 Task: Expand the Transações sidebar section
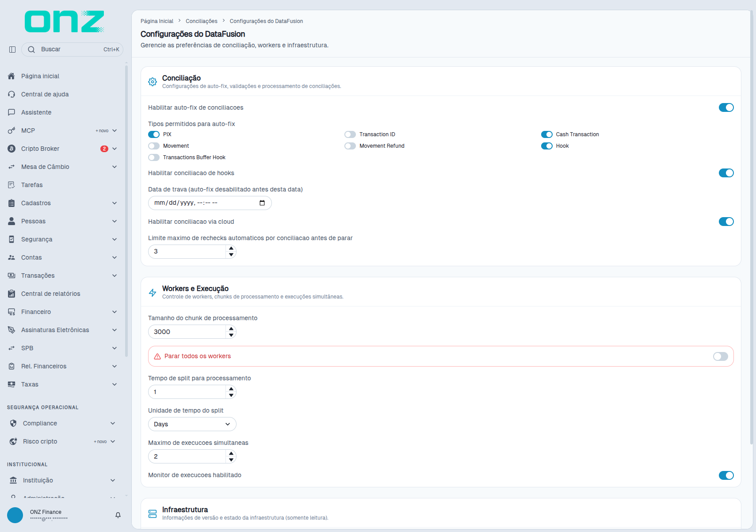(x=63, y=276)
